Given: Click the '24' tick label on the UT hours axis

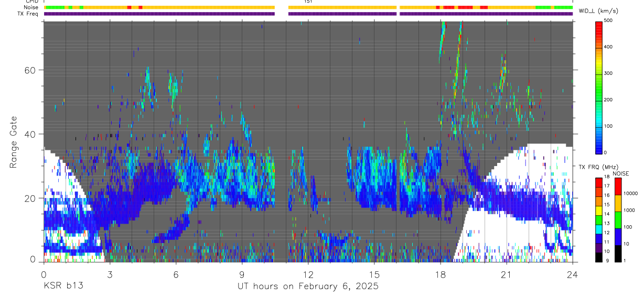Looking at the screenshot, I should pos(573,274).
